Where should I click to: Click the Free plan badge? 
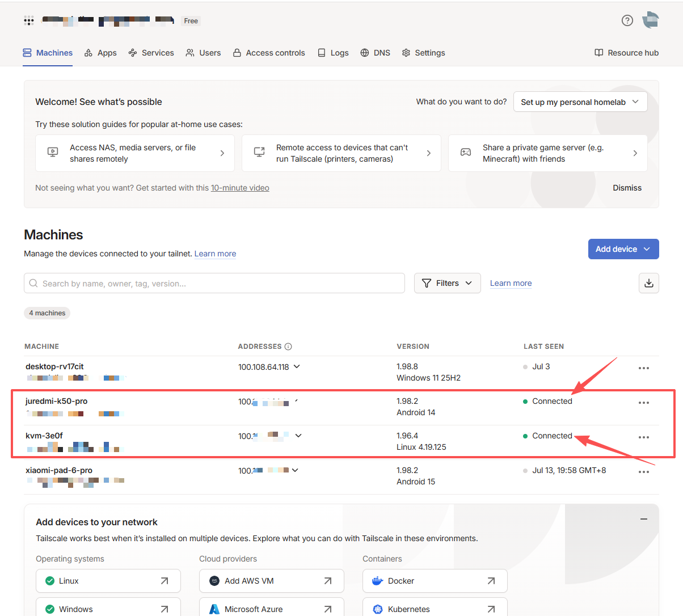[x=191, y=21]
